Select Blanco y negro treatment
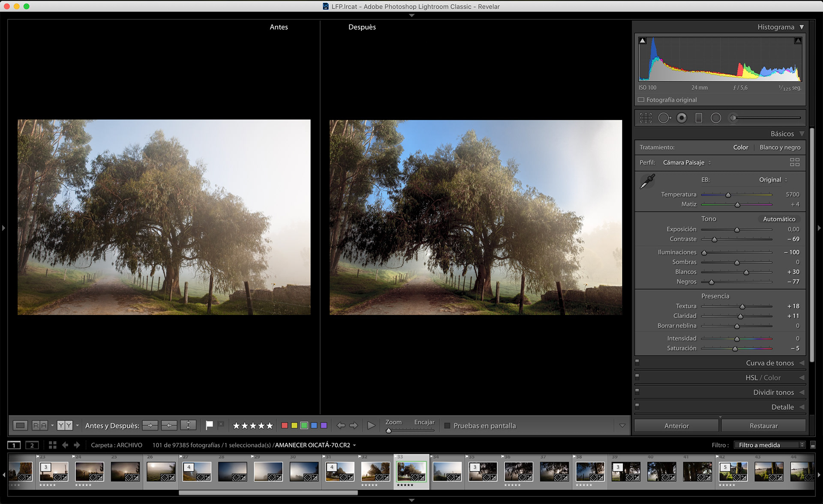The height and width of the screenshot is (504, 823). click(x=780, y=147)
